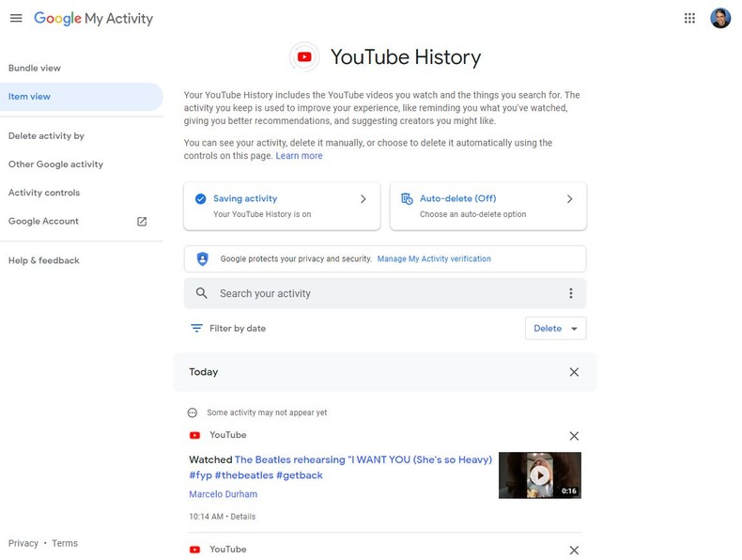
Task: Click the blue checkmark on Saving activity
Action: click(x=201, y=199)
